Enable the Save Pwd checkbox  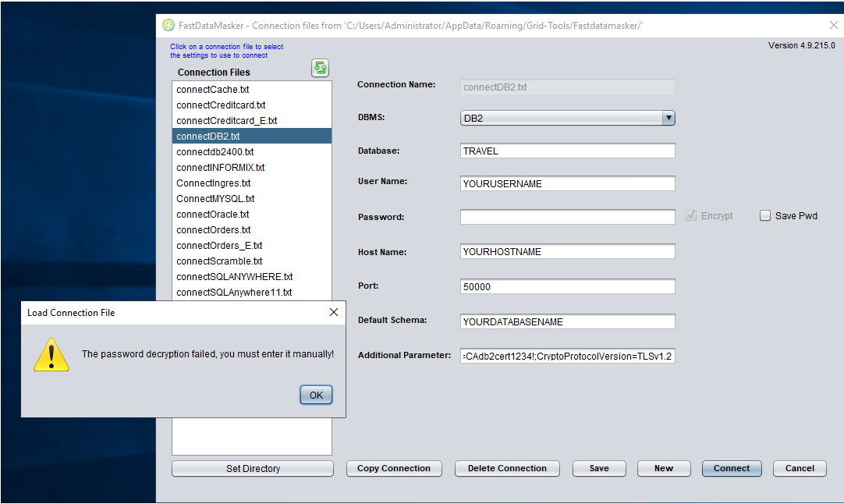[765, 216]
